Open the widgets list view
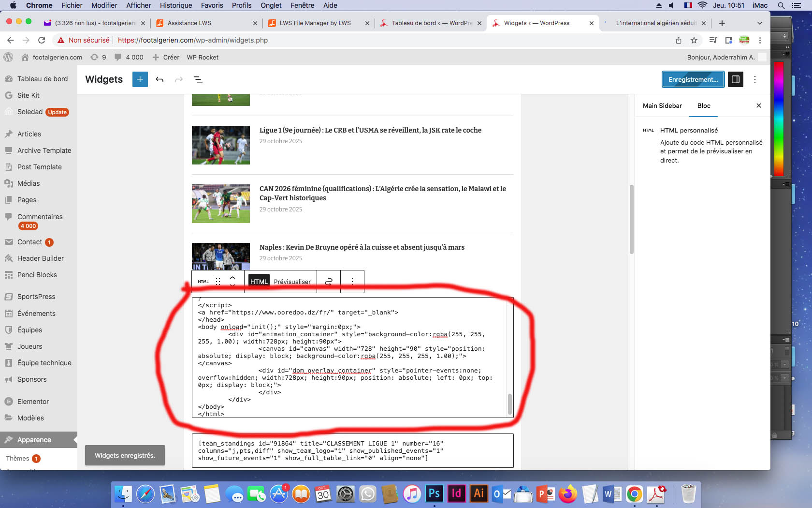The image size is (812, 508). (198, 79)
